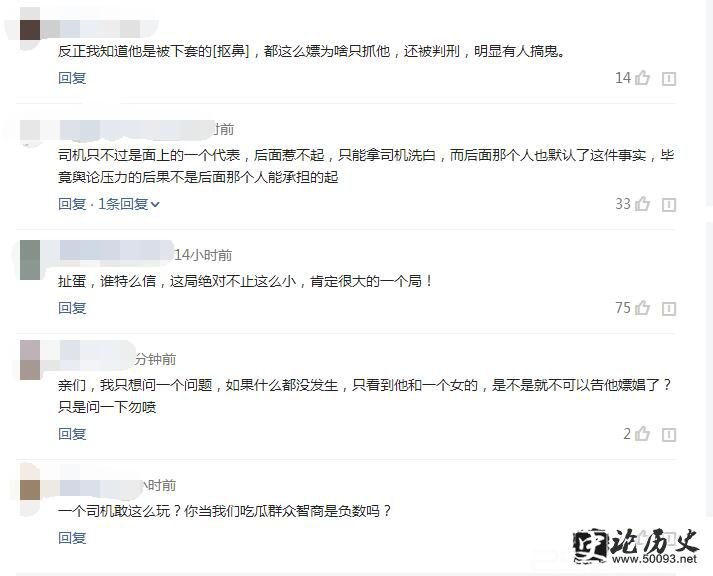Open the 分钟前 commenter's avatar
This screenshot has height=576, width=713.
(x=30, y=360)
